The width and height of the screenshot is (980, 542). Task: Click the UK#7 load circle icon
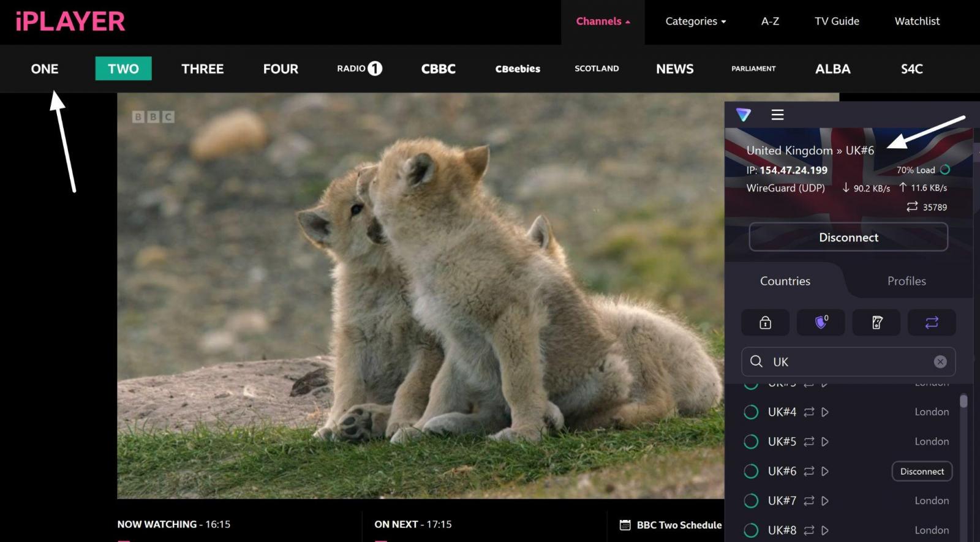tap(751, 501)
